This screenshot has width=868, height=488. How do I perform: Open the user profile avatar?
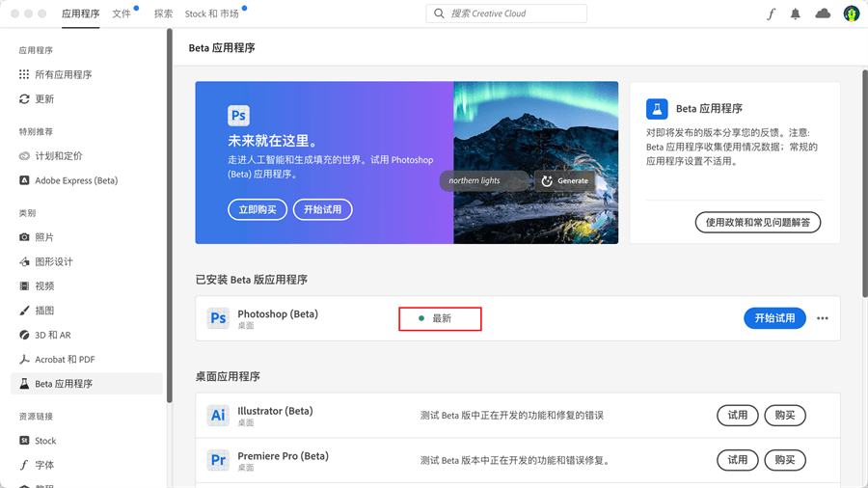[x=852, y=14]
